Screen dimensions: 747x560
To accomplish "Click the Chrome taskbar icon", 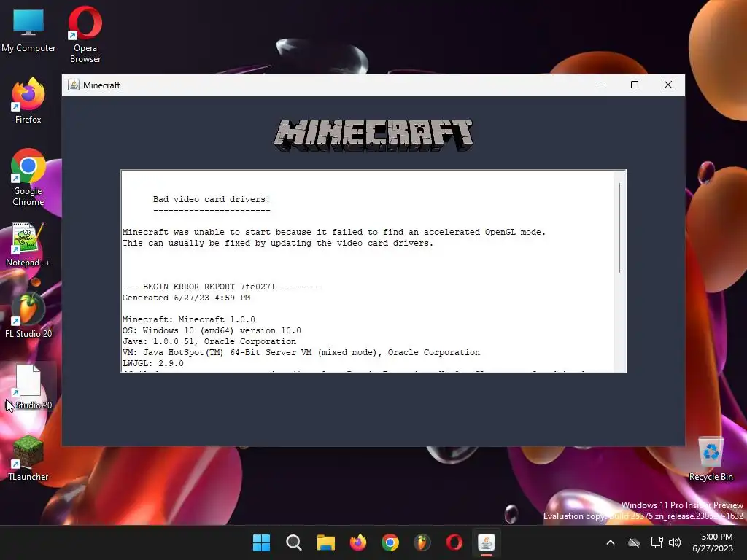I will click(x=390, y=542).
